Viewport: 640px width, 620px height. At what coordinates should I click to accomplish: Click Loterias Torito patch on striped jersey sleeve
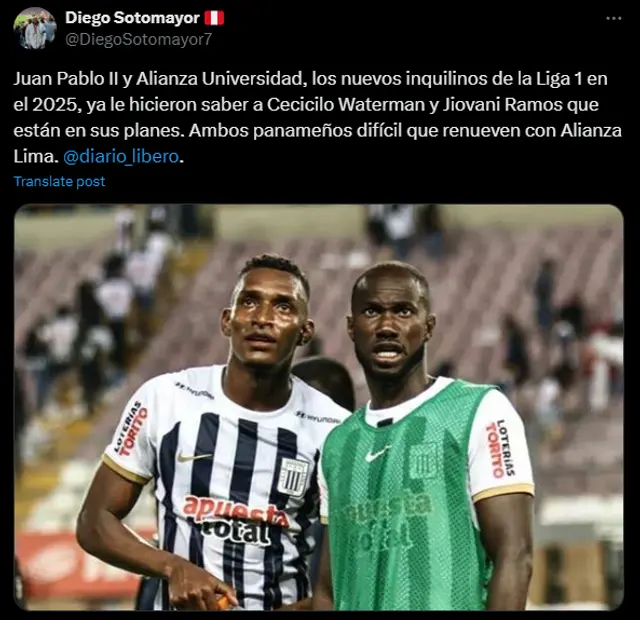[x=131, y=430]
